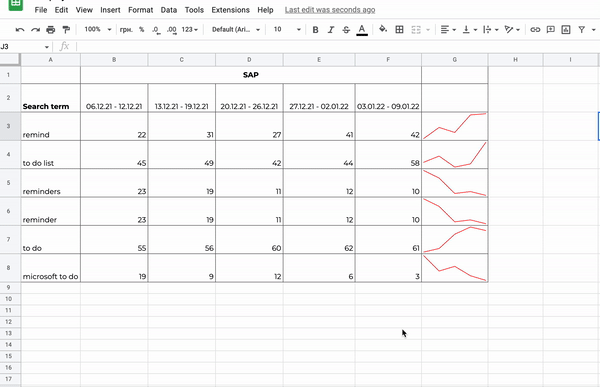
Task: Select the '06.12.21 - 12.12.21' header cell
Action: (x=114, y=98)
